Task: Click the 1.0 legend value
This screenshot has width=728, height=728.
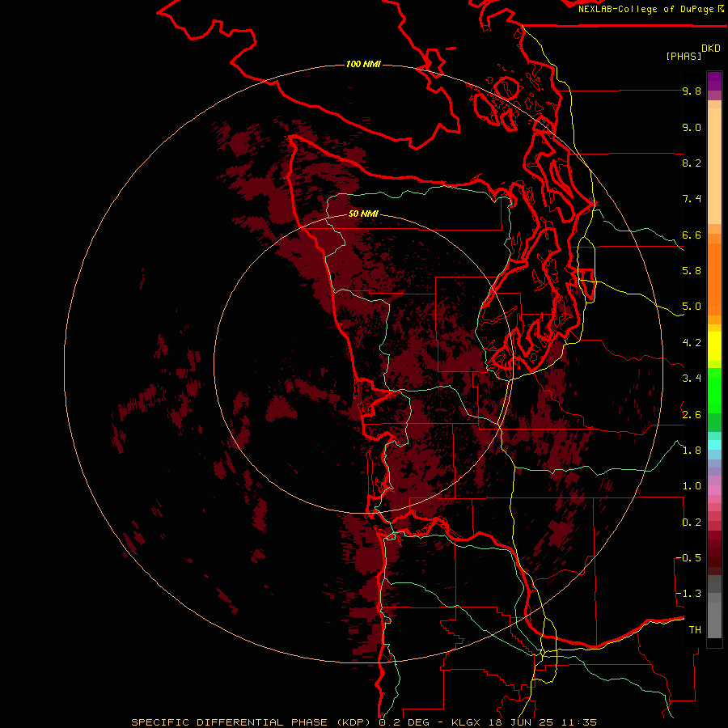Action: 692,486
